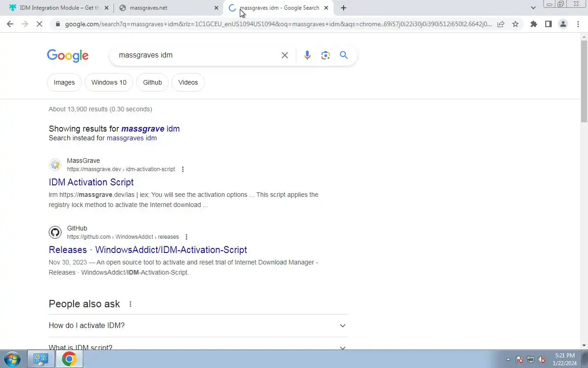The width and height of the screenshot is (588, 368).
Task: Open a new tab with plus button
Action: point(343,8)
